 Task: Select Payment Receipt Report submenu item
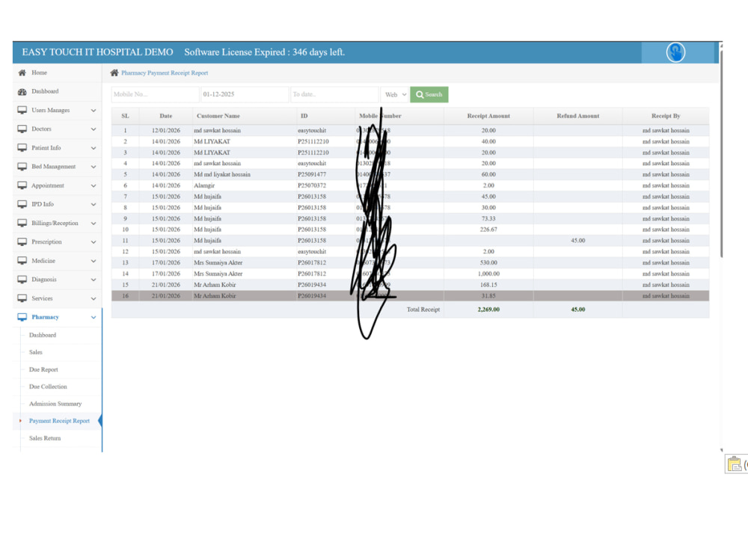pyautogui.click(x=59, y=421)
